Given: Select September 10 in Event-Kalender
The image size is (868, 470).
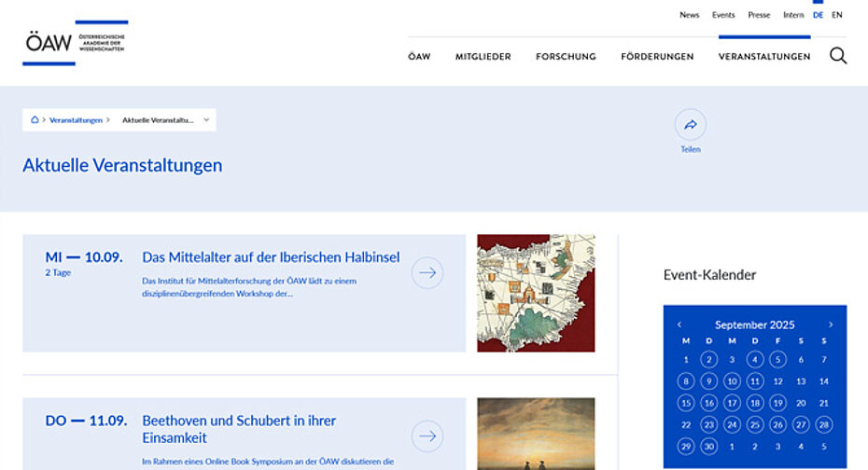Looking at the screenshot, I should (732, 380).
